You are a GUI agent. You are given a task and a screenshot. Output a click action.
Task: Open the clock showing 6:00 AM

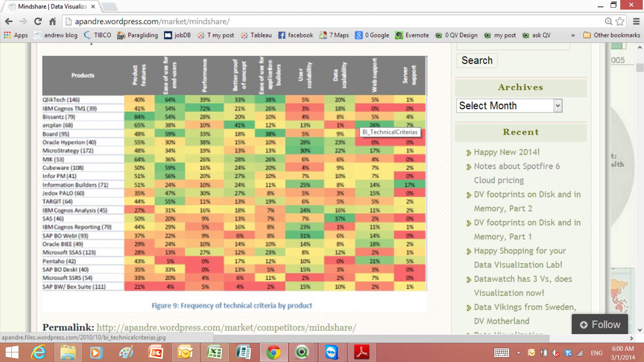pyautogui.click(x=623, y=353)
